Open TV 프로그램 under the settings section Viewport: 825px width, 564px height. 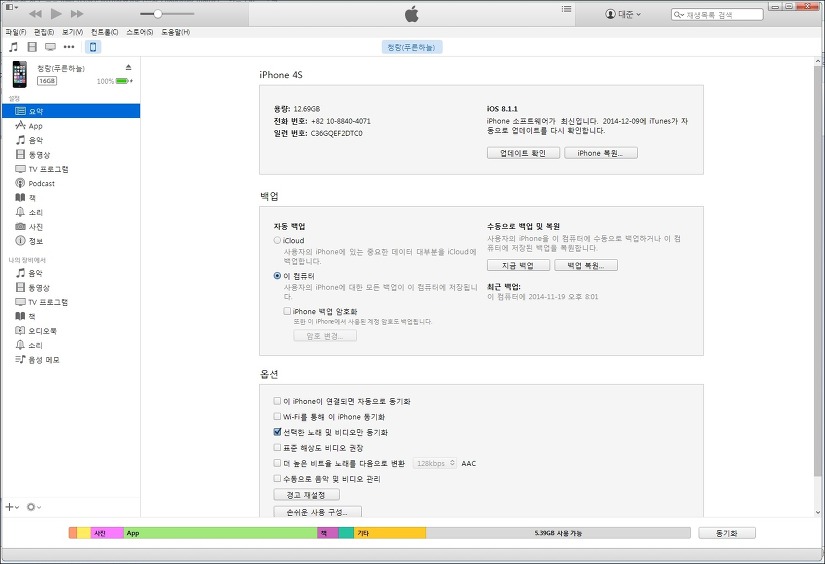pyautogui.click(x=71, y=169)
